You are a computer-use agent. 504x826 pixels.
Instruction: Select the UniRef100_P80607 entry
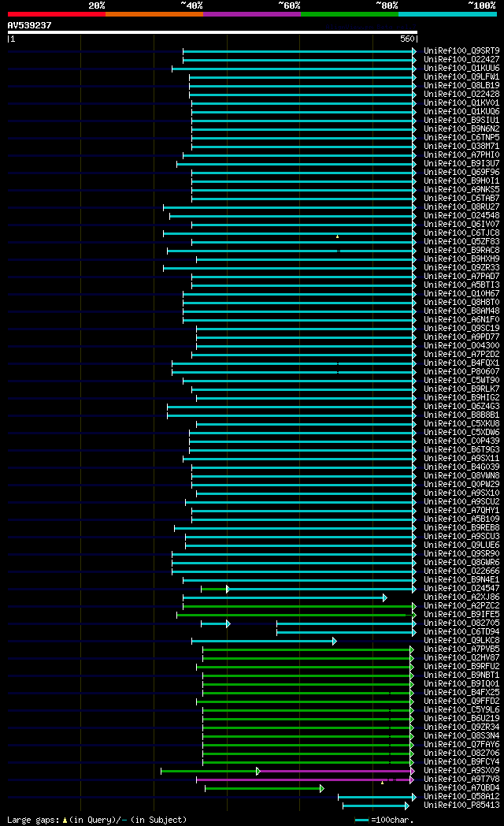pos(461,372)
